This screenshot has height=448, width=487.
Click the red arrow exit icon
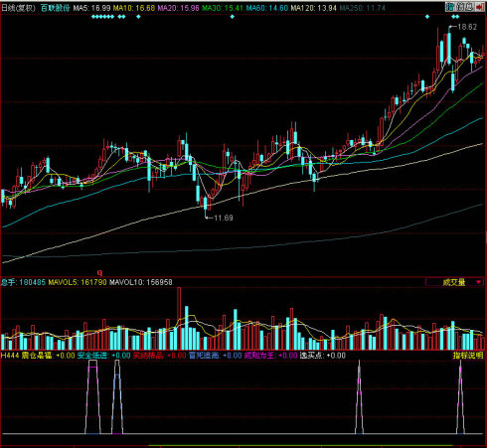(x=480, y=7)
